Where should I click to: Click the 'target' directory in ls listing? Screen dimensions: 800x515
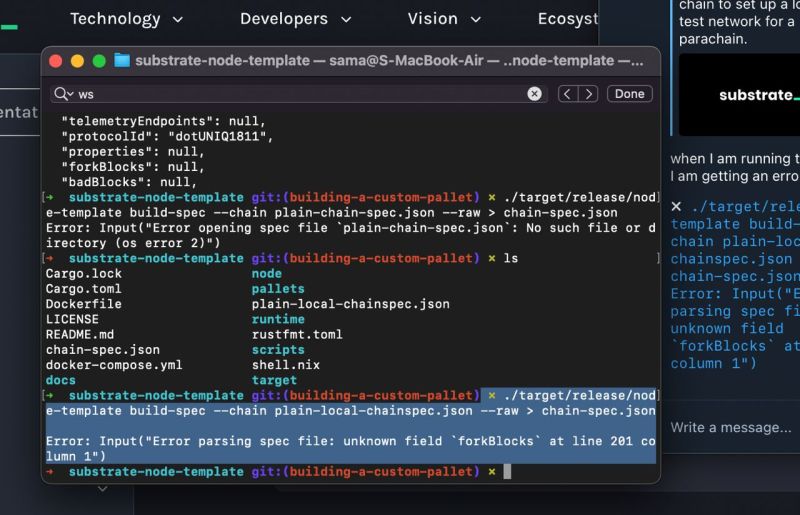(x=274, y=380)
